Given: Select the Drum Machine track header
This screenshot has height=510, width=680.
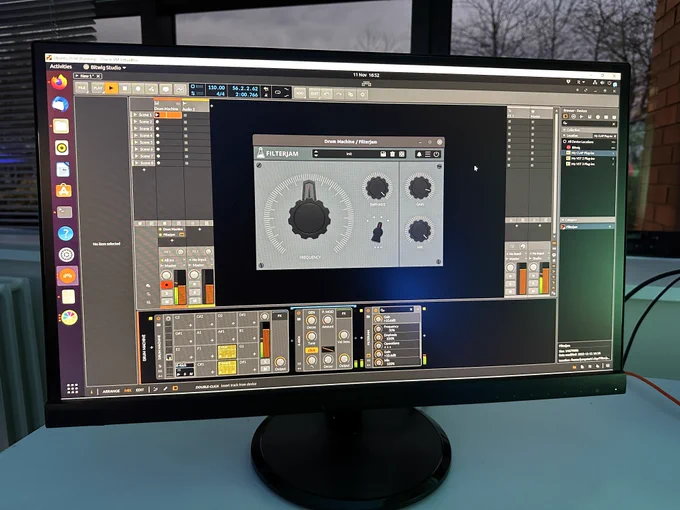Looking at the screenshot, I should pyautogui.click(x=167, y=106).
